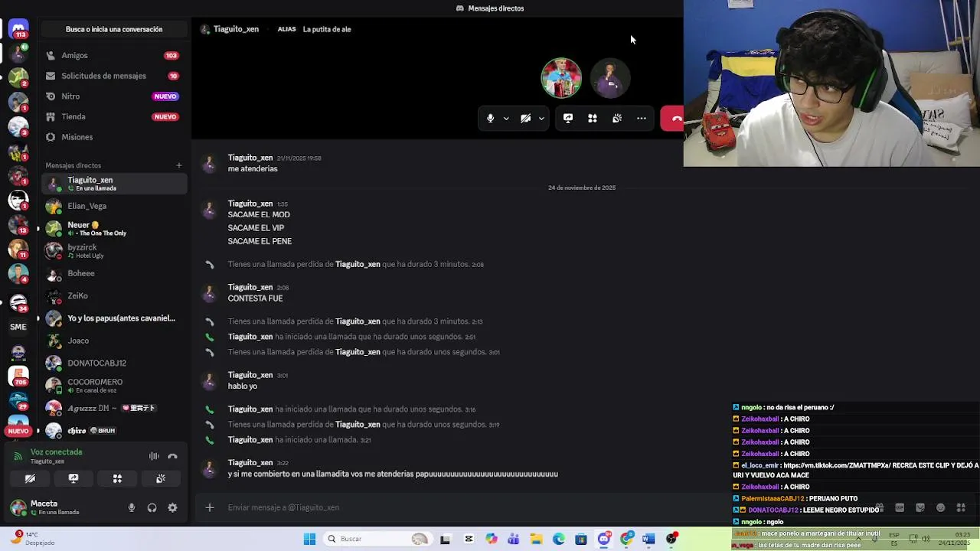Viewport: 980px width, 551px height.
Task: Toggle noise suppression in the voice panel
Action: (154, 457)
